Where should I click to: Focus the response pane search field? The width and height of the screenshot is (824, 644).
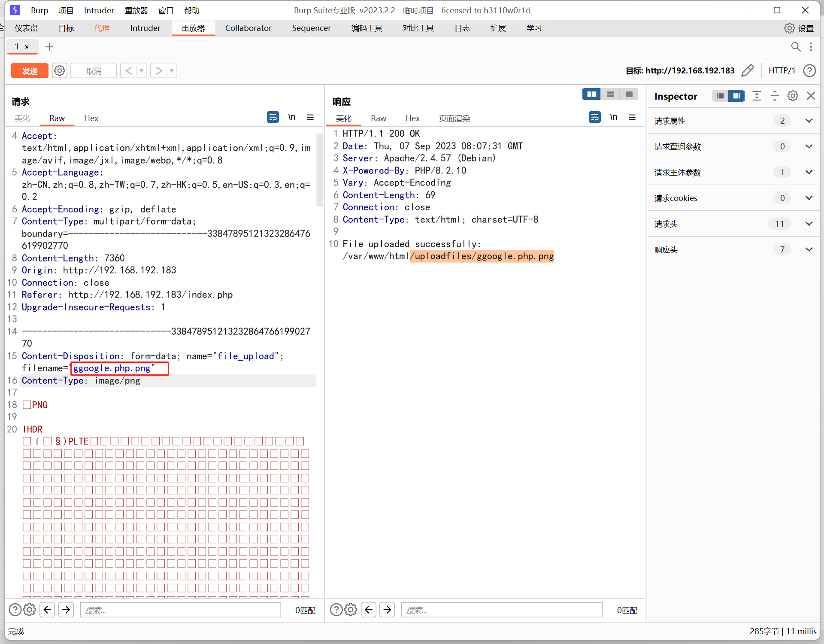[x=502, y=610]
